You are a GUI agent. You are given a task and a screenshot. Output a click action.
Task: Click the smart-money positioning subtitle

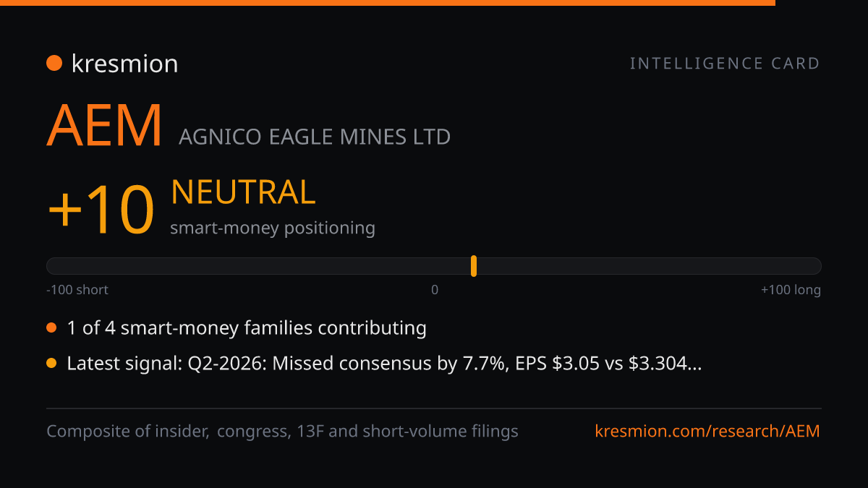pyautogui.click(x=273, y=228)
